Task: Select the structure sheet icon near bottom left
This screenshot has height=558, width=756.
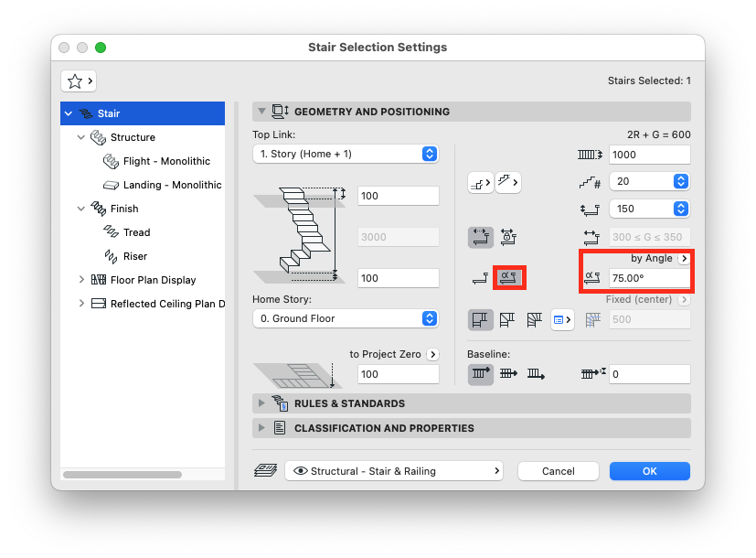Action: coord(266,470)
